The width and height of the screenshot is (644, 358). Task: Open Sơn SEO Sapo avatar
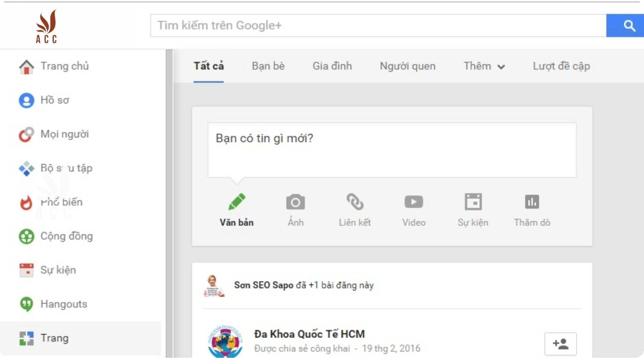(214, 286)
